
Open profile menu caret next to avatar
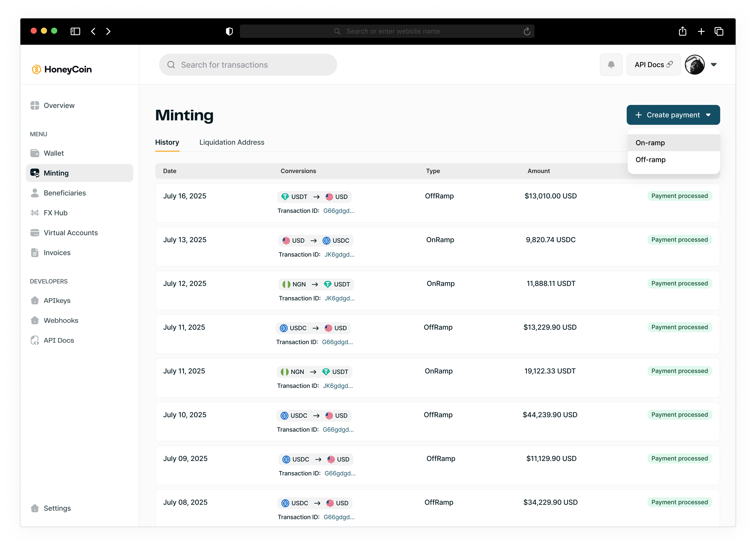coord(714,65)
